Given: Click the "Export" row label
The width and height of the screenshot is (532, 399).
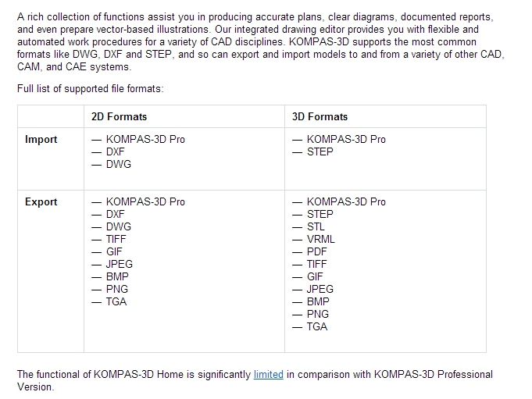Looking at the screenshot, I should [x=41, y=201].
